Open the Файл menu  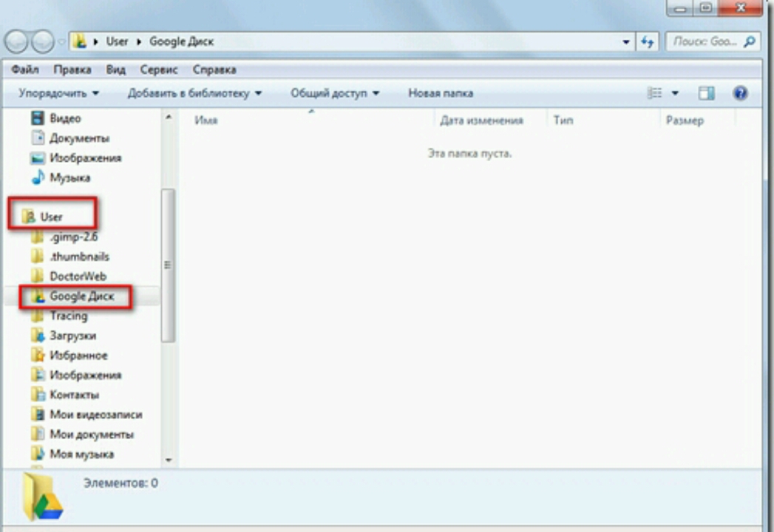tap(25, 69)
